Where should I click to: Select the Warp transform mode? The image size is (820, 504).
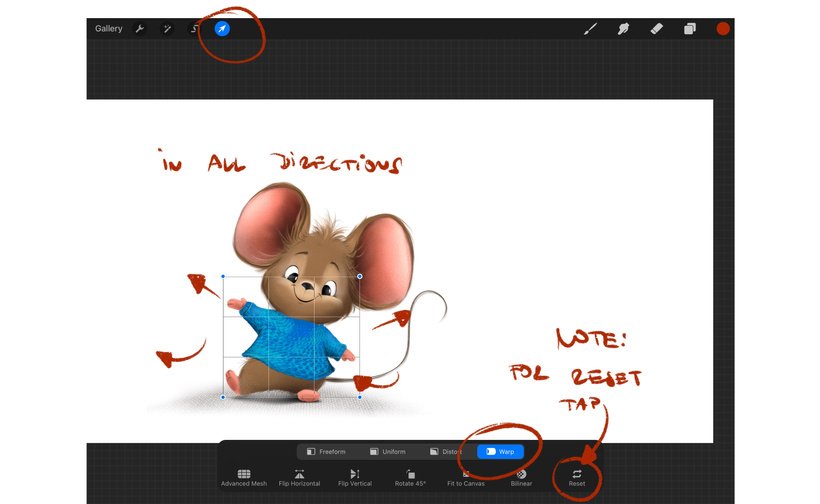pyautogui.click(x=500, y=451)
